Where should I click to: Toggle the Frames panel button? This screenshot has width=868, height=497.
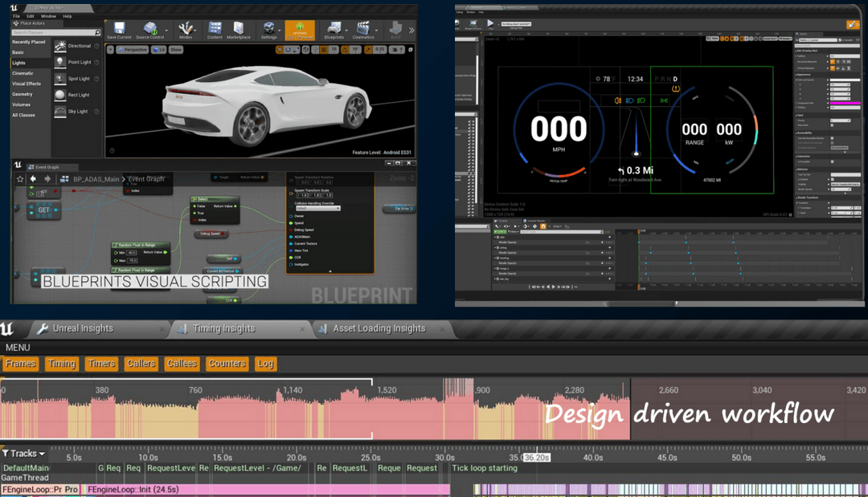tap(20, 364)
